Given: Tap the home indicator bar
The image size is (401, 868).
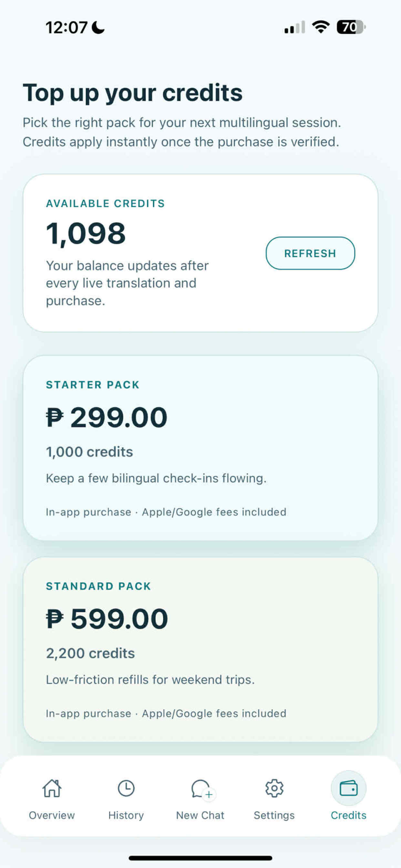Looking at the screenshot, I should click(200, 858).
